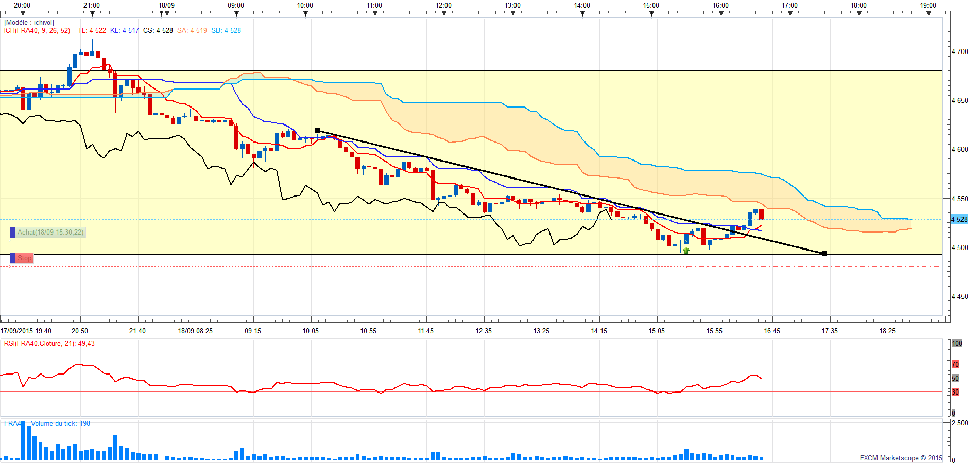Click the RSI(FRA40 Cloture, 21) indicator label
The image size is (980, 463).
coord(49,343)
